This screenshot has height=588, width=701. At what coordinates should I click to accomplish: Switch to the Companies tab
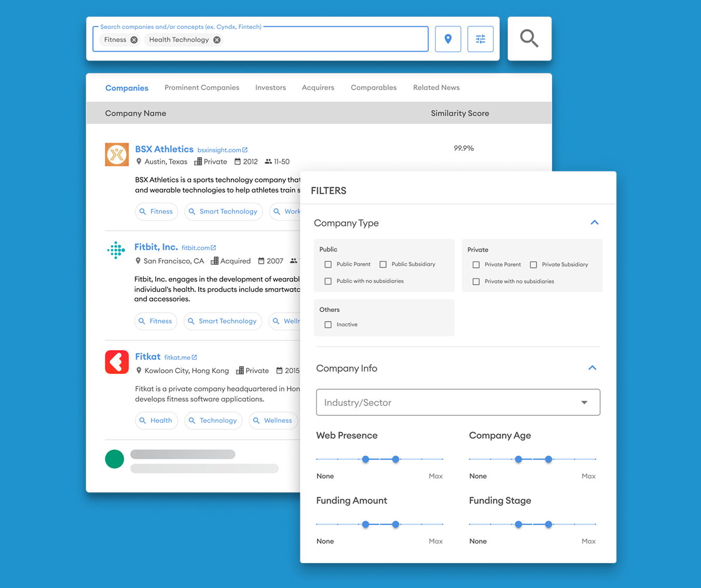127,88
